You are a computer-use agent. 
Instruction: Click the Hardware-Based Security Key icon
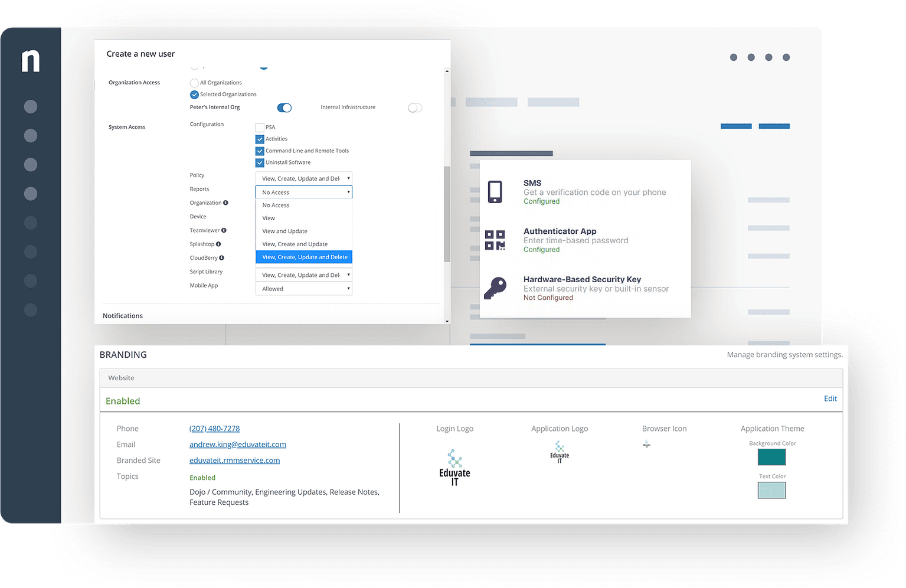pos(496,288)
